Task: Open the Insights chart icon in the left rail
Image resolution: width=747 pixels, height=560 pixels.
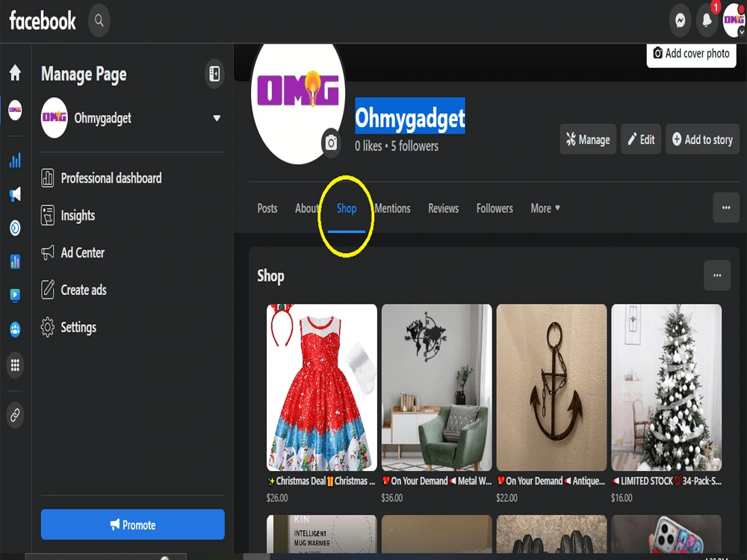Action: (x=15, y=159)
